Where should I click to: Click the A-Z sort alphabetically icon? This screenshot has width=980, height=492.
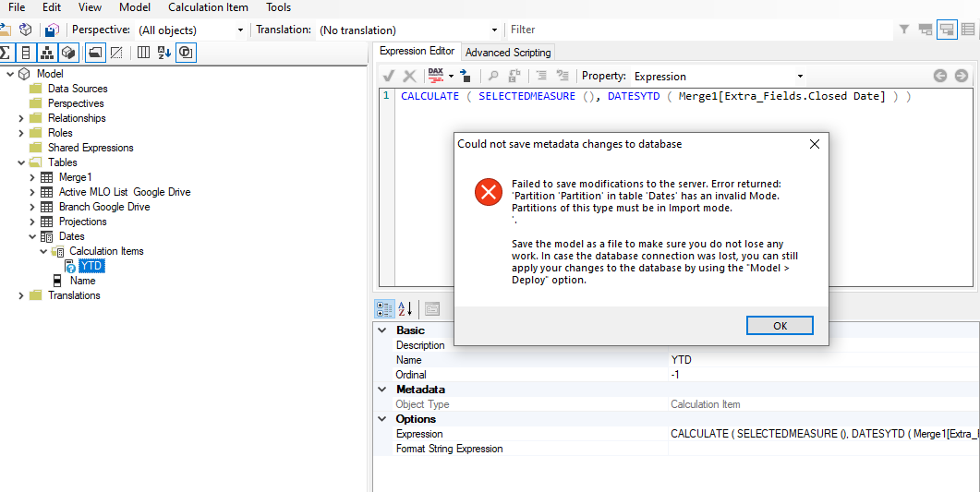[x=163, y=53]
